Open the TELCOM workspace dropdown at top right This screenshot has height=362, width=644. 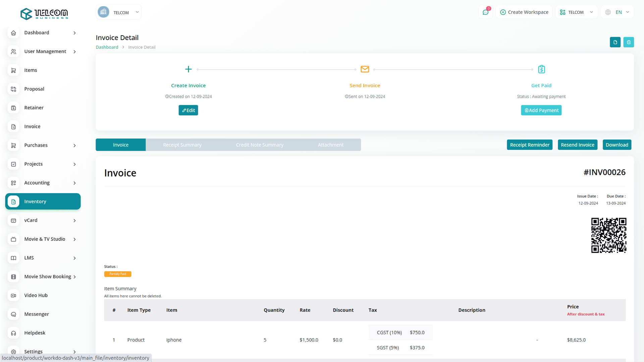[576, 12]
